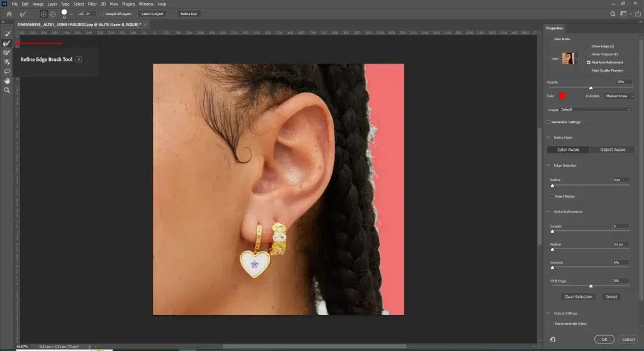The image size is (644, 351).
Task: Click the Properties panel tab
Action: coord(555,28)
